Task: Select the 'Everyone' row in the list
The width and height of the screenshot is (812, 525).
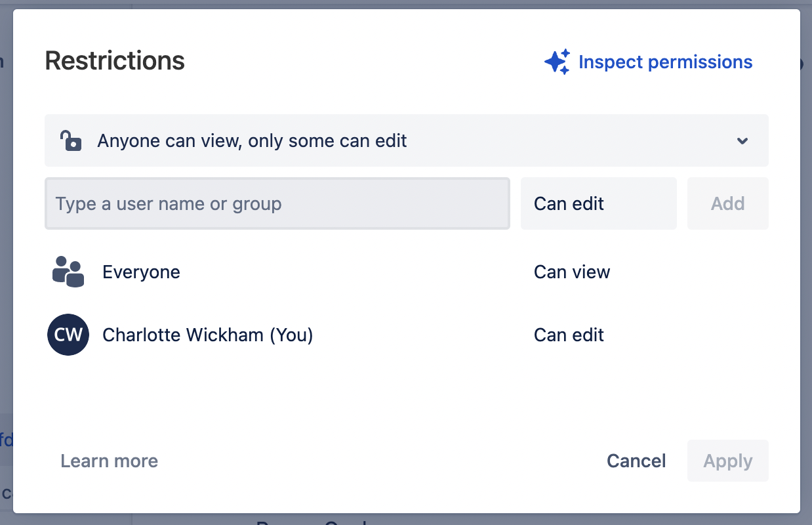Action: tap(141, 272)
